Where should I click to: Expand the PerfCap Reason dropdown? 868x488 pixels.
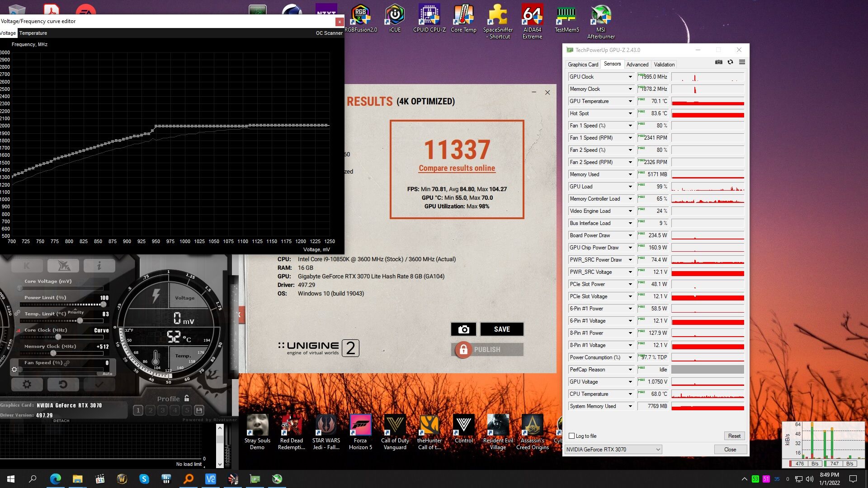pyautogui.click(x=630, y=370)
